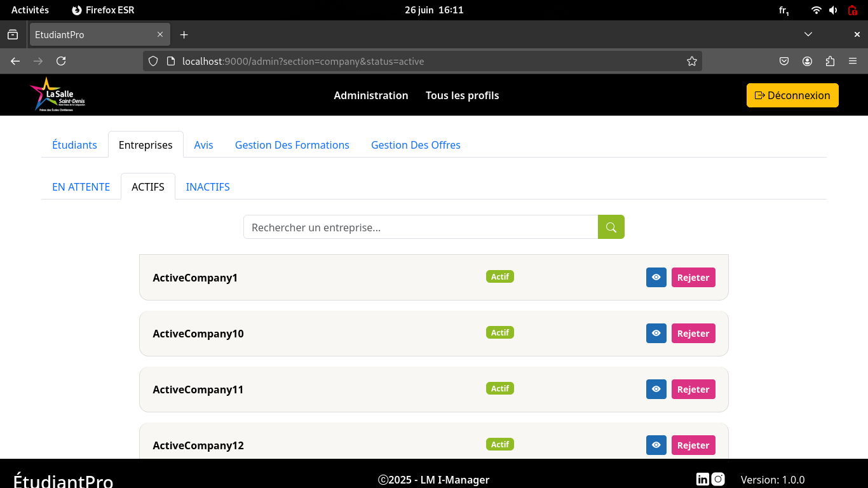The height and width of the screenshot is (488, 868).
Task: Open ActiveCompany10 profile with eye icon
Action: click(656, 334)
